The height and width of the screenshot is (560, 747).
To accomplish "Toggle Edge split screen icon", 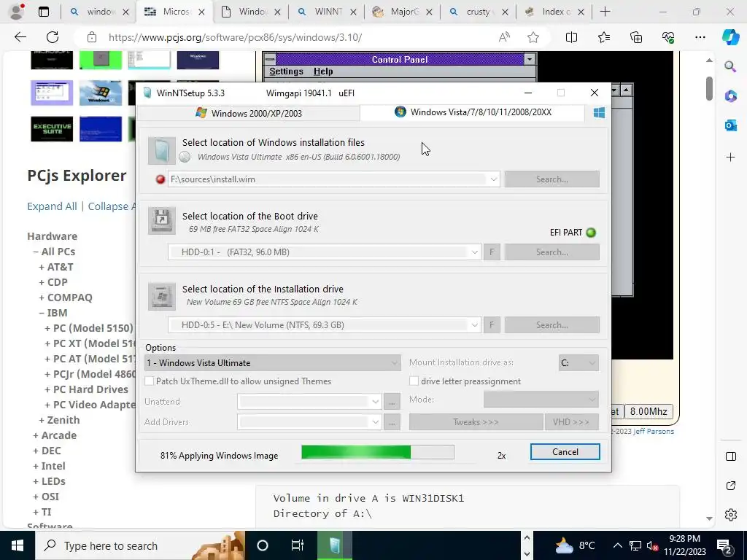I will (572, 37).
